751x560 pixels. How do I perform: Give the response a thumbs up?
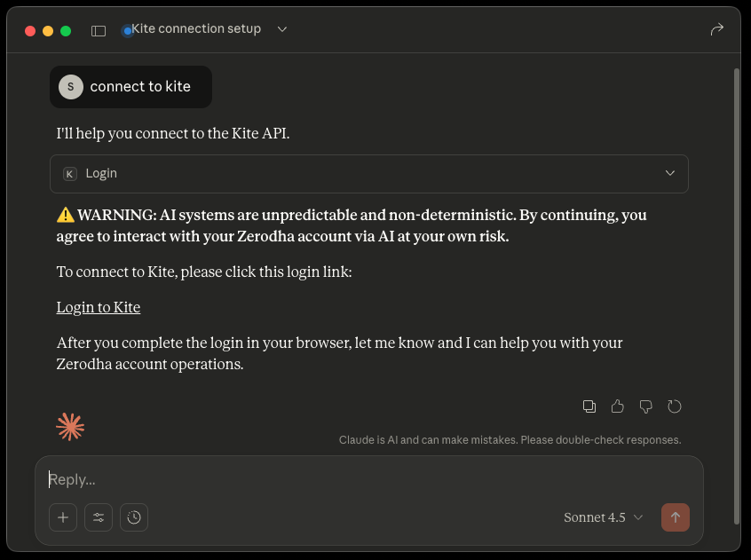618,406
